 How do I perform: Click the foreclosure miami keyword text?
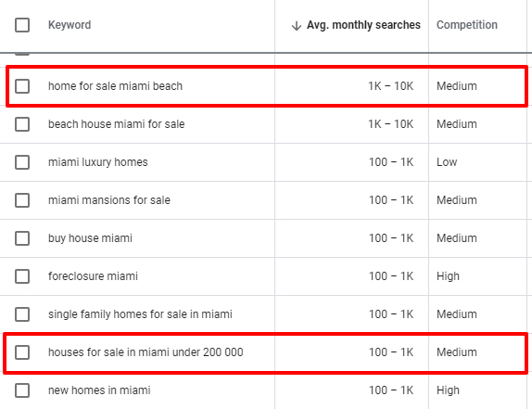pos(93,276)
